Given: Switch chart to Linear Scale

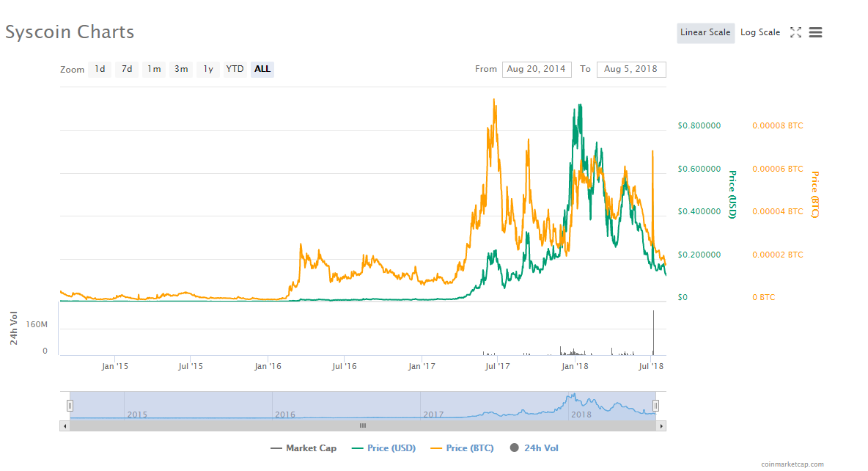Looking at the screenshot, I should pyautogui.click(x=705, y=33).
